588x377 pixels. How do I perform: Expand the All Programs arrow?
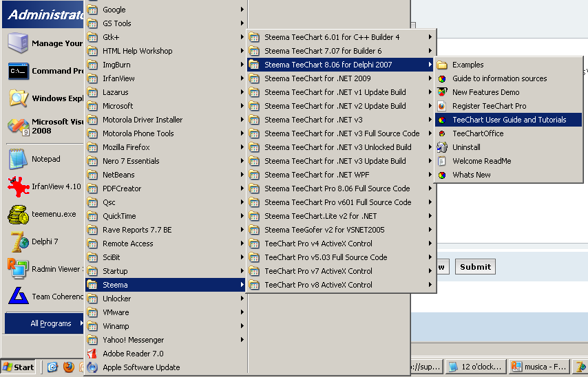click(x=81, y=323)
